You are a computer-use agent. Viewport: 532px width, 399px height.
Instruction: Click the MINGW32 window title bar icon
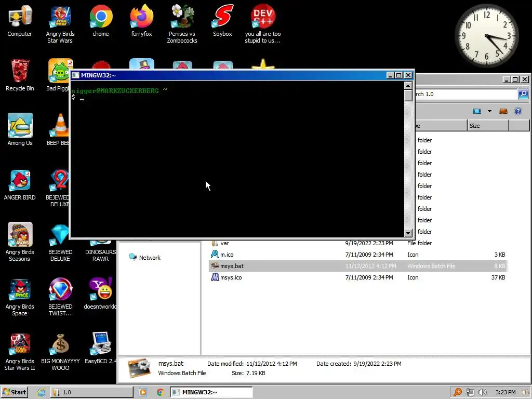(76, 75)
